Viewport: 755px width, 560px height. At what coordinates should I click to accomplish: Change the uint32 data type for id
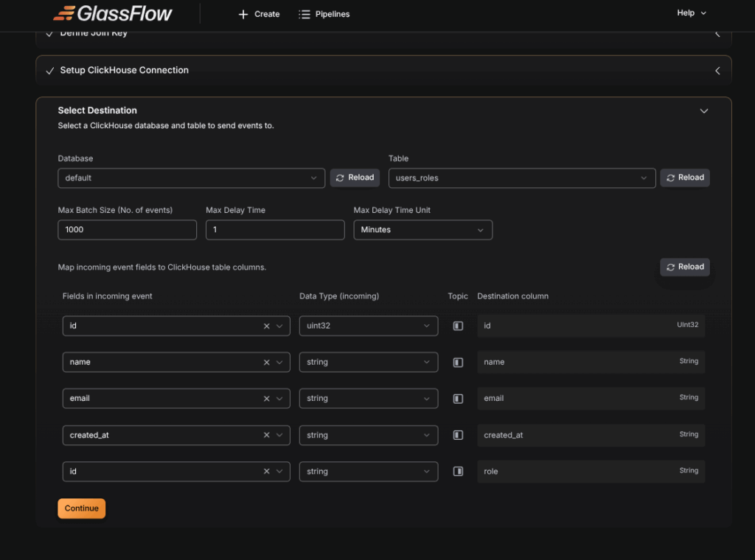(x=368, y=326)
